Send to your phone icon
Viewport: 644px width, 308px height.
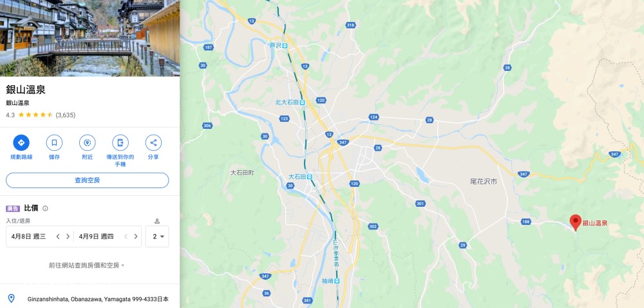coord(120,142)
